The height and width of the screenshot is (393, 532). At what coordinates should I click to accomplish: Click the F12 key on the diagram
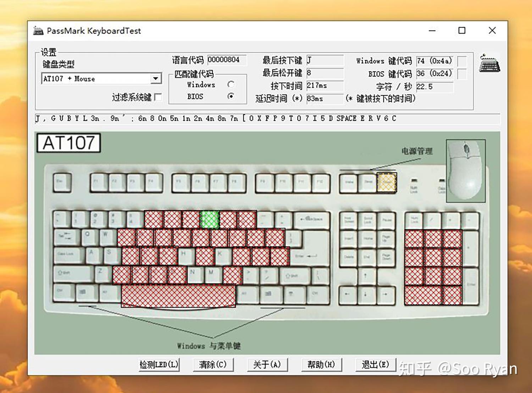[x=320, y=183]
